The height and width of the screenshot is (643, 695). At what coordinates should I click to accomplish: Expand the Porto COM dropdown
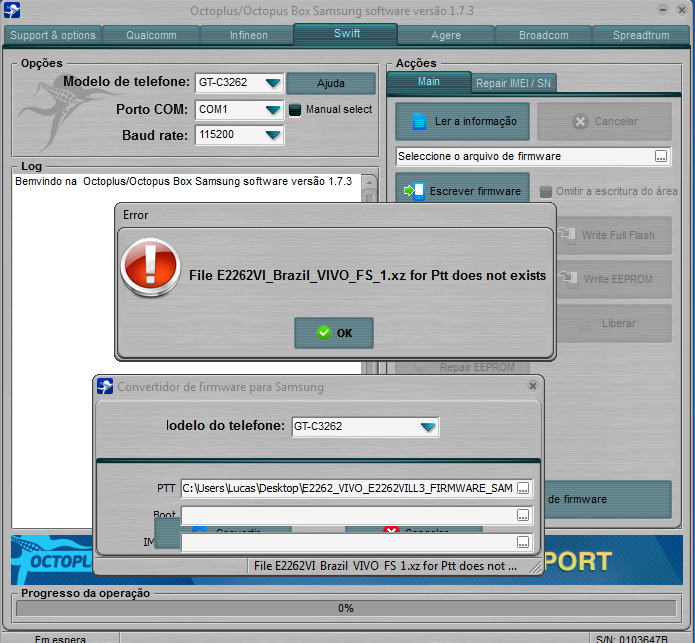[x=273, y=109]
